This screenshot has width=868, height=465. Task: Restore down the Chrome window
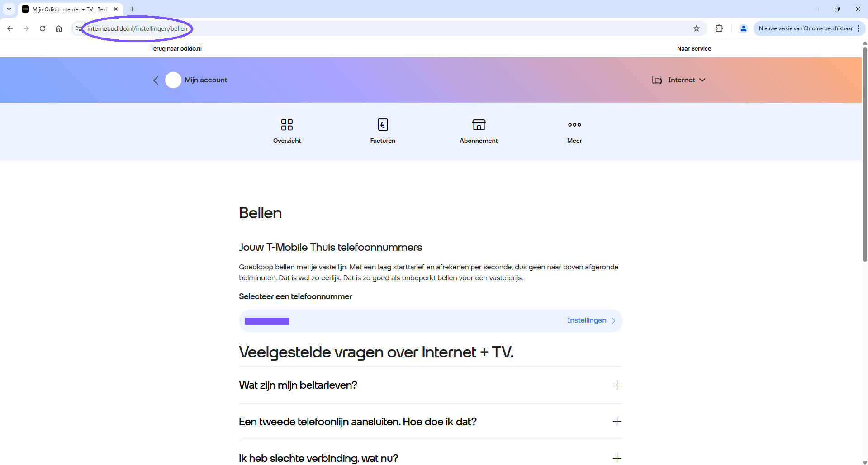click(x=837, y=9)
